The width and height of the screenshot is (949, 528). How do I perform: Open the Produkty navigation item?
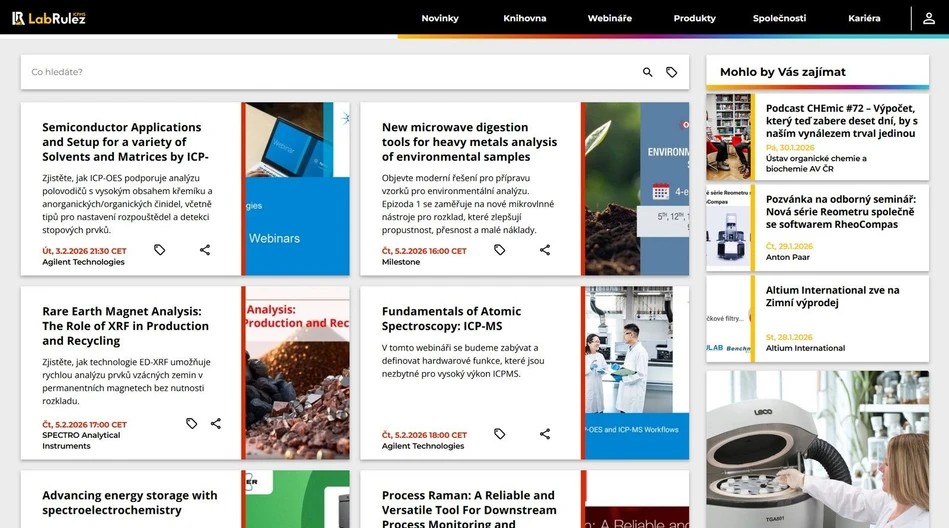click(694, 18)
